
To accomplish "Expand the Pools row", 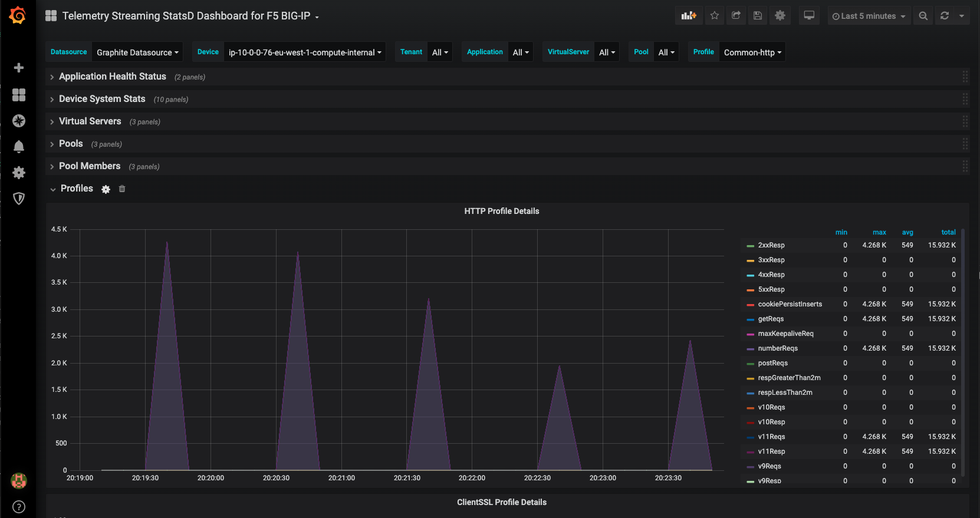I will coord(71,144).
